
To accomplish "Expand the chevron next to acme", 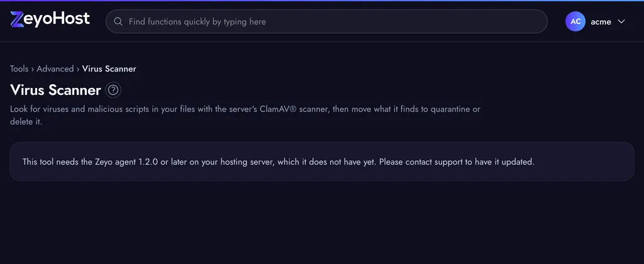I will (621, 21).
